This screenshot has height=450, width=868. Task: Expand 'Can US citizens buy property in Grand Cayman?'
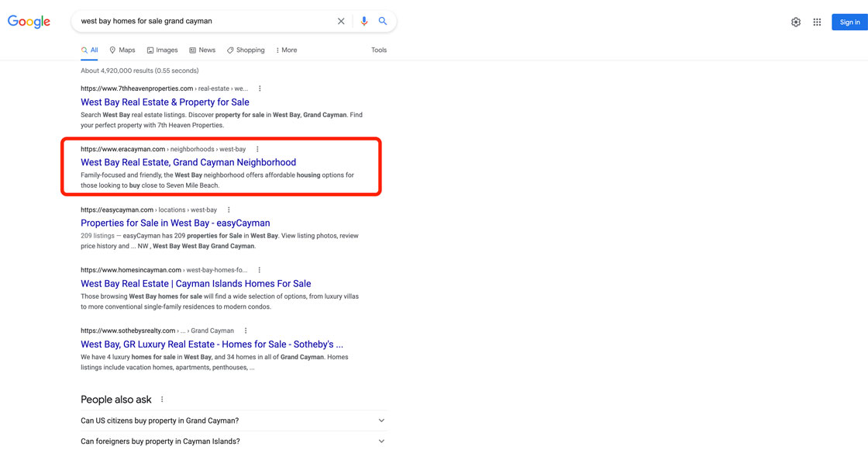pyautogui.click(x=233, y=421)
